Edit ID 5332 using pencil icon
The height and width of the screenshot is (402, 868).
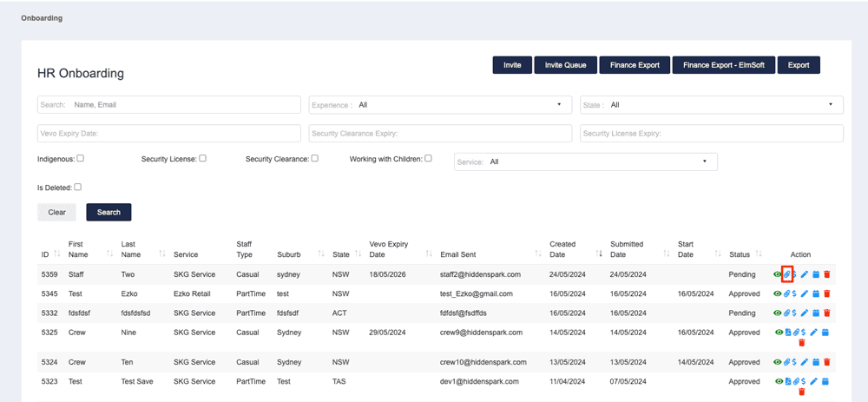805,313
